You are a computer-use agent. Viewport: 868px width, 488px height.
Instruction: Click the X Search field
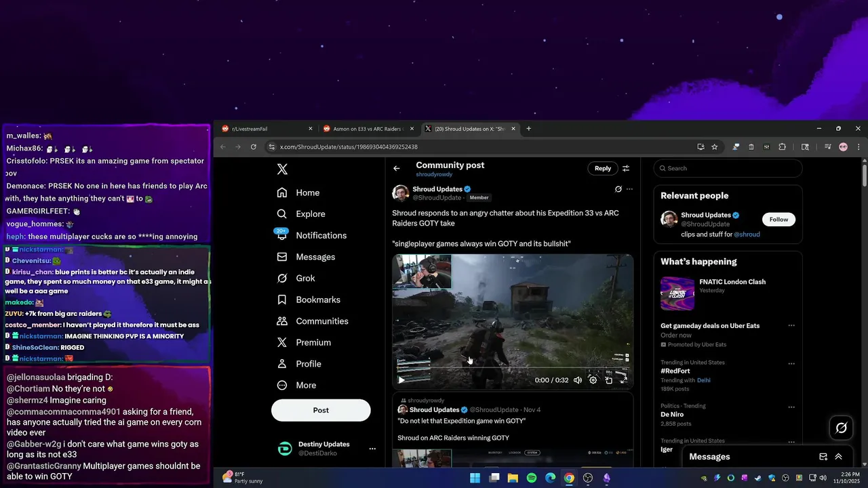728,168
